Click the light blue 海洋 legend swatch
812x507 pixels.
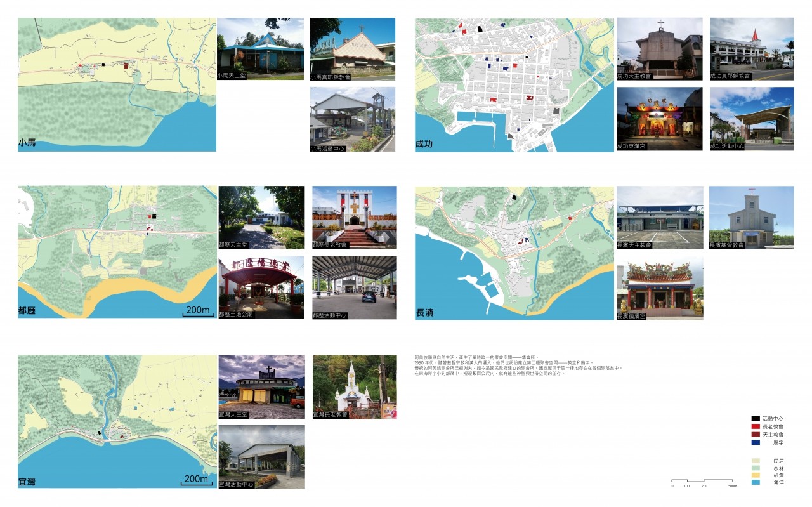pos(755,483)
